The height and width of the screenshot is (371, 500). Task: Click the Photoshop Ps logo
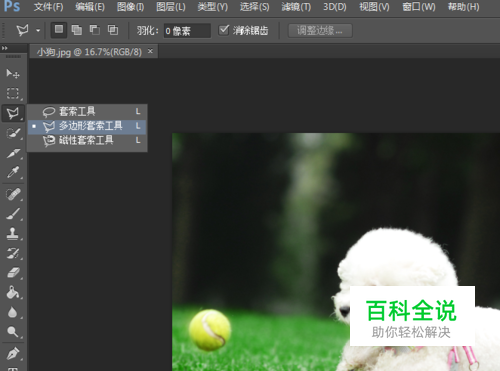(x=12, y=6)
